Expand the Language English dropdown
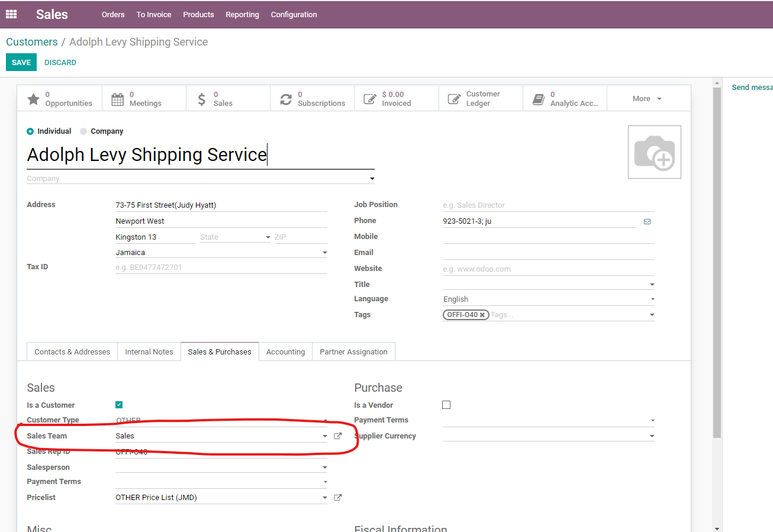 click(x=652, y=299)
